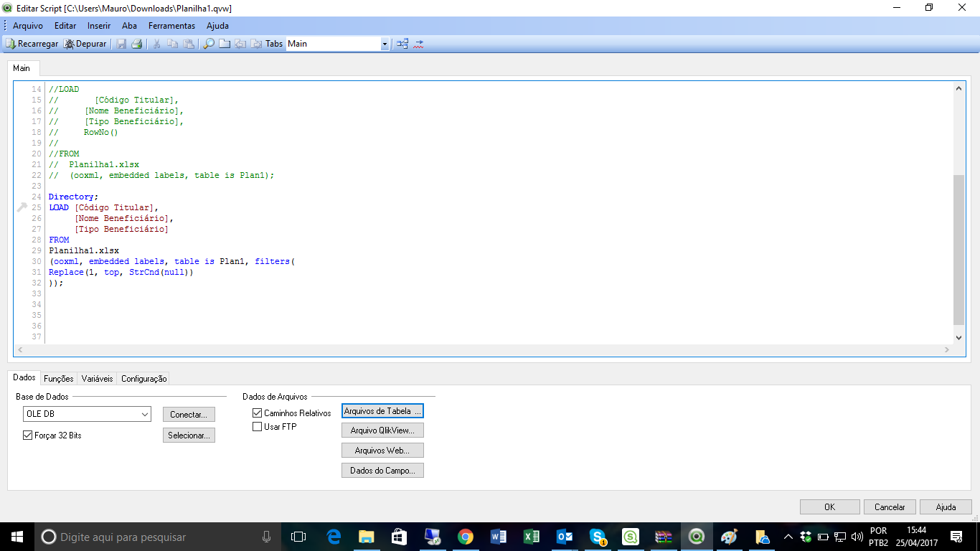The width and height of the screenshot is (980, 551).
Task: Select the Main script tab
Action: pyautogui.click(x=22, y=68)
